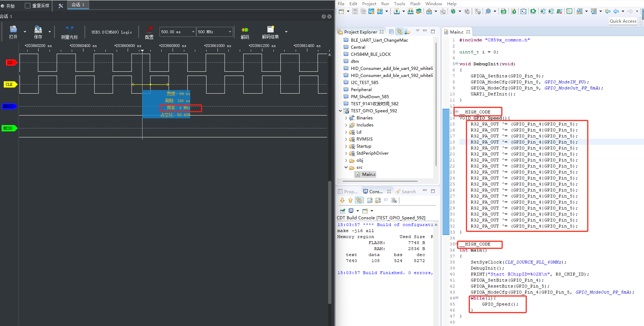This screenshot has width=644, height=326.
Task: Collapse the TEST_GPIO_Speed_592 project
Action: (x=340, y=111)
